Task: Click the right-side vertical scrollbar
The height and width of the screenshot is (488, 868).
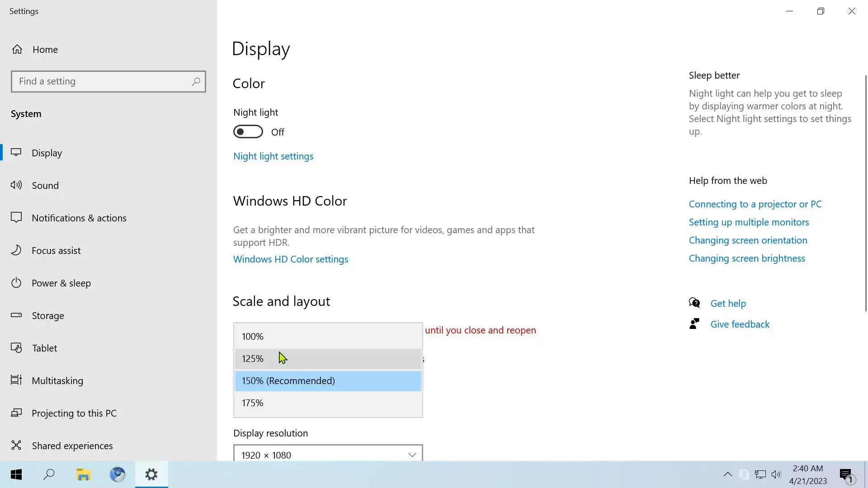Action: coord(866,194)
